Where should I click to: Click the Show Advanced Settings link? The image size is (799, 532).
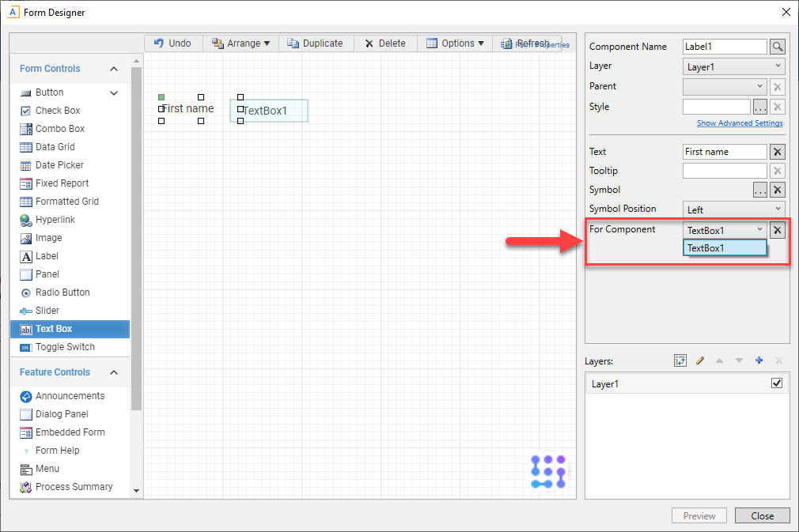tap(740, 123)
